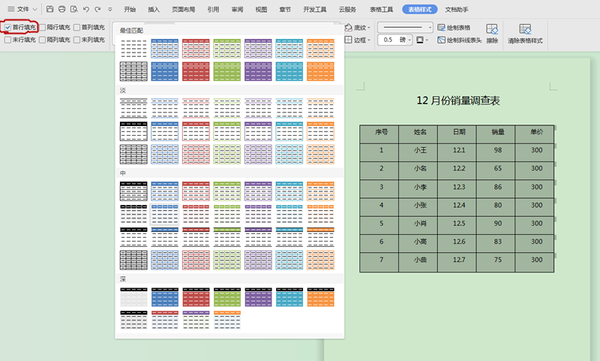Expand the border color dropdown arrow
600x361 pixels.
click(427, 40)
